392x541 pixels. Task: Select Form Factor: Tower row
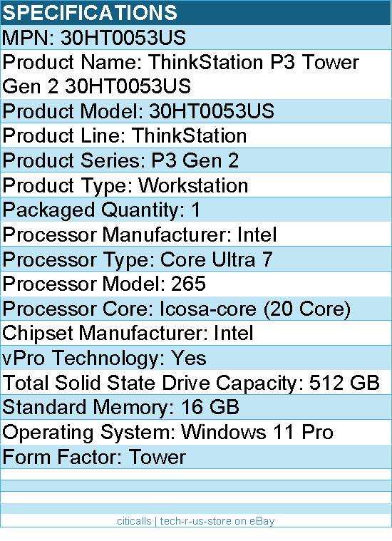point(196,457)
